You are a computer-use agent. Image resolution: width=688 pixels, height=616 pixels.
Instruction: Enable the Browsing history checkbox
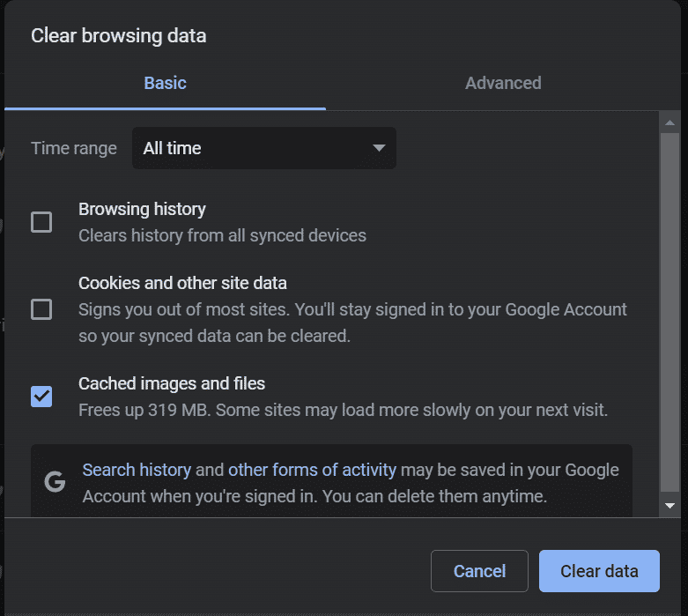pos(41,222)
